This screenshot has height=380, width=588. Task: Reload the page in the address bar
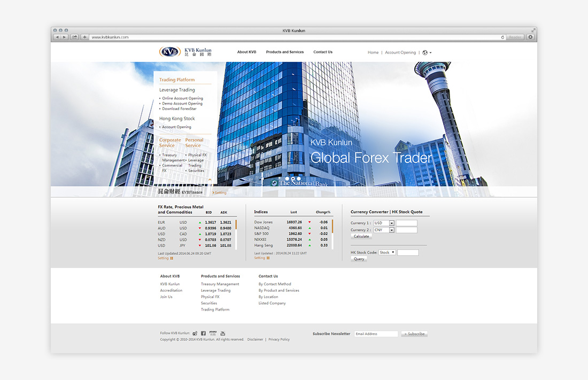[502, 37]
